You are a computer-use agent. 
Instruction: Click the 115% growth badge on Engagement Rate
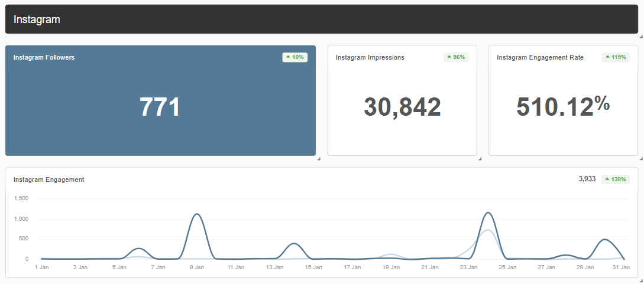(x=616, y=57)
